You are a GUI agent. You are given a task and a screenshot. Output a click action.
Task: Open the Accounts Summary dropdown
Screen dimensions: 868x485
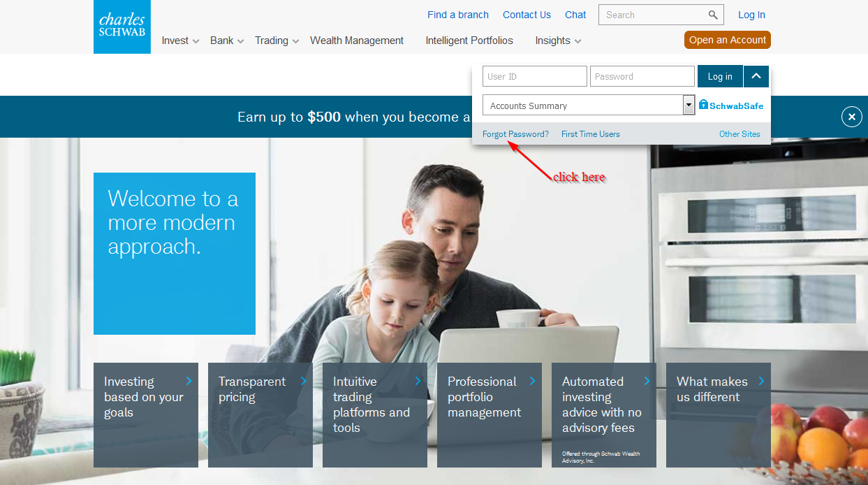(x=589, y=106)
